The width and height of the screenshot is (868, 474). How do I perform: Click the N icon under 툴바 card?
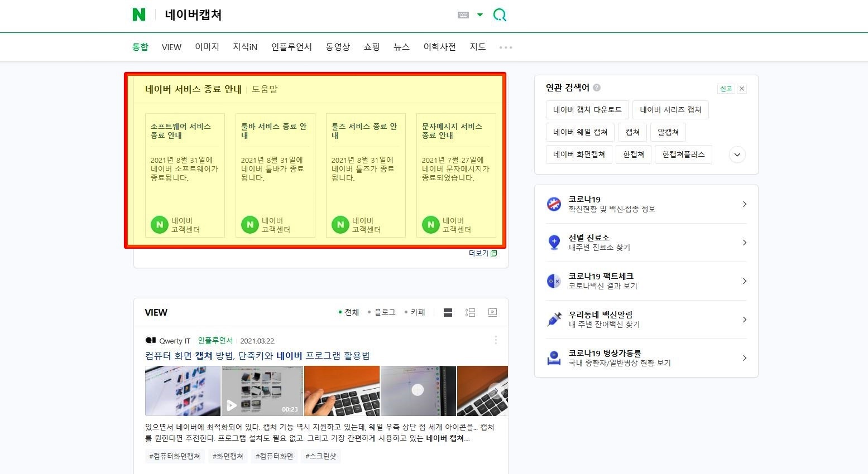click(x=250, y=225)
